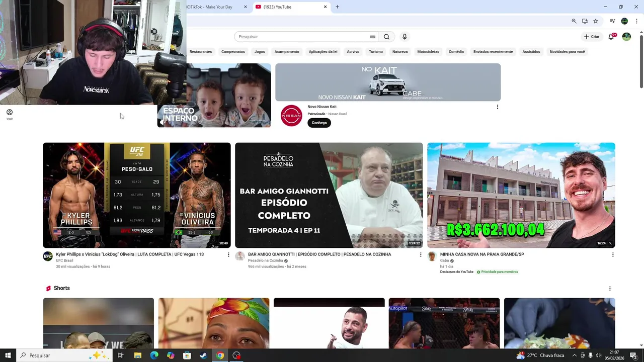
Task: Open Gaba channel avatar
Action: (x=432, y=256)
